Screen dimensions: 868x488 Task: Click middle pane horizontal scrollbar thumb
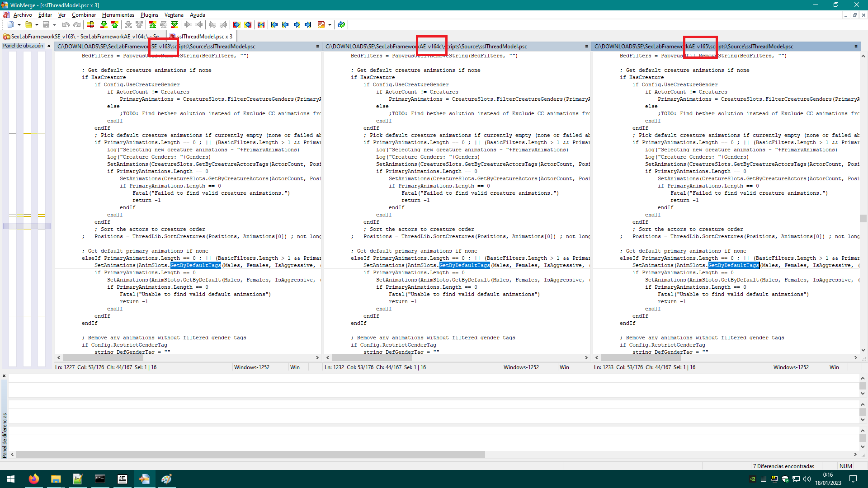point(372,357)
